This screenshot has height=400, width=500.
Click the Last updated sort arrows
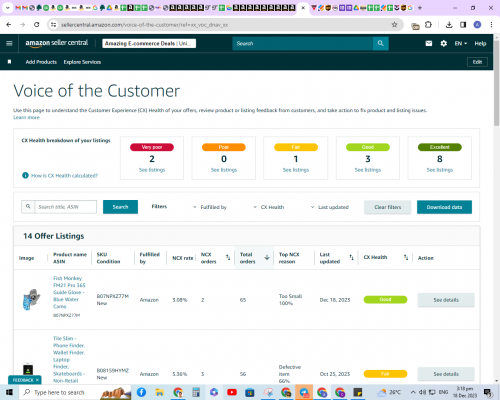click(351, 257)
